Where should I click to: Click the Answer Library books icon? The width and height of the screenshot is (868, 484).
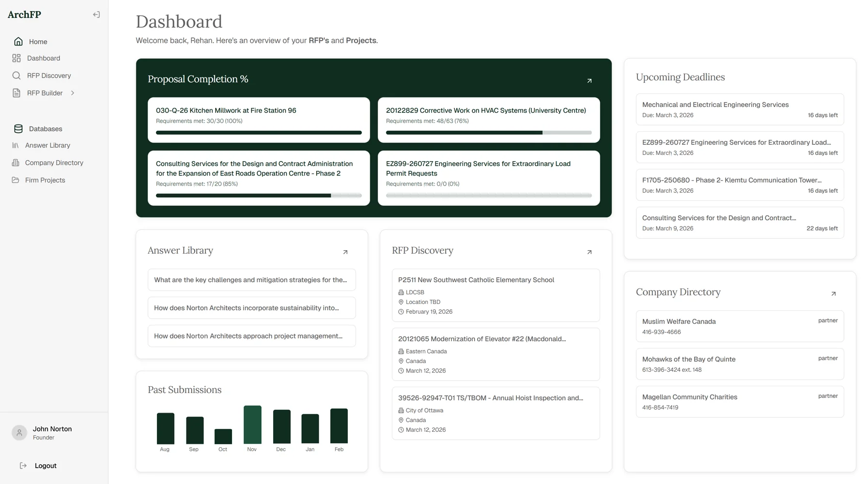pyautogui.click(x=15, y=145)
